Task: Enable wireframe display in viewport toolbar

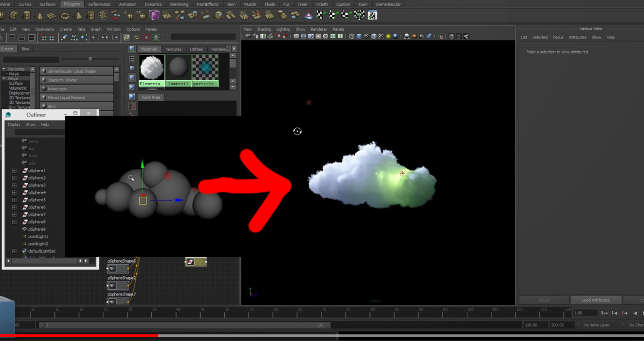Action: coord(352,36)
